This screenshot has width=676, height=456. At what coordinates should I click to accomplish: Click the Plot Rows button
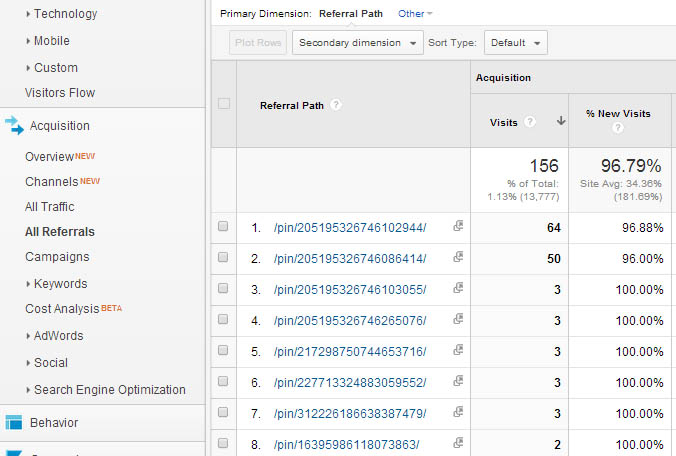(x=258, y=43)
